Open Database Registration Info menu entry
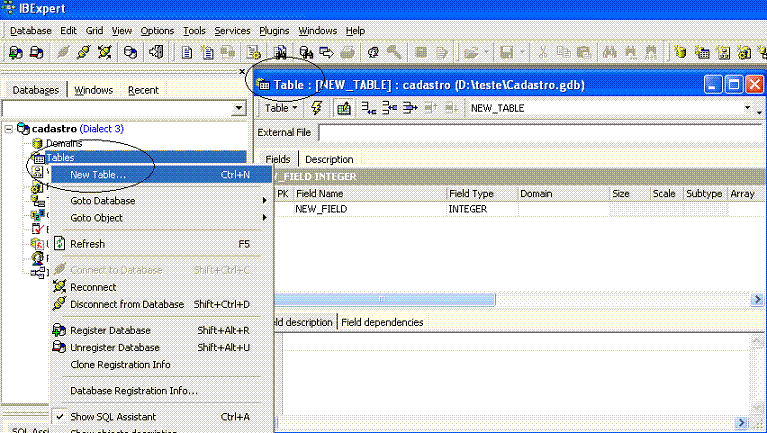The image size is (767, 433). click(161, 390)
